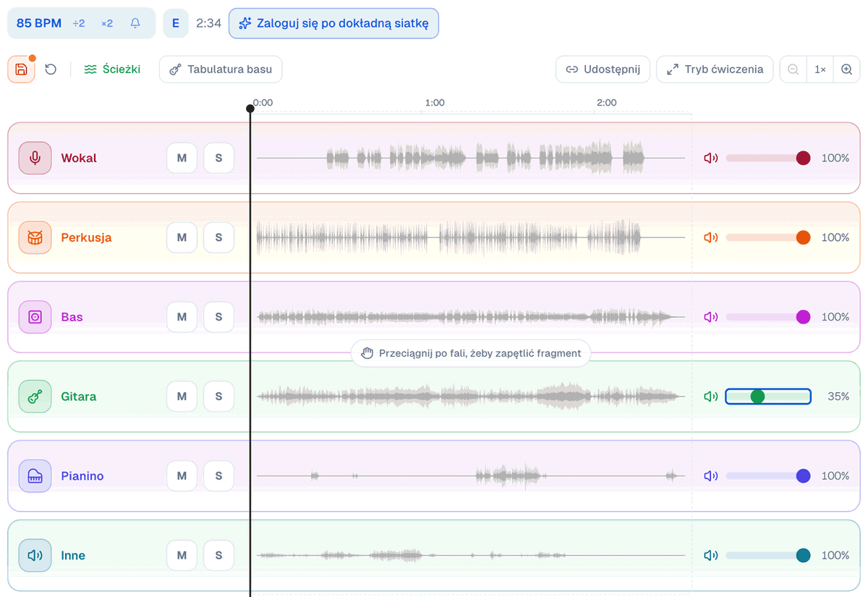Click the Perkusja volume slider
Screen dimensions: 868x597
pos(768,237)
